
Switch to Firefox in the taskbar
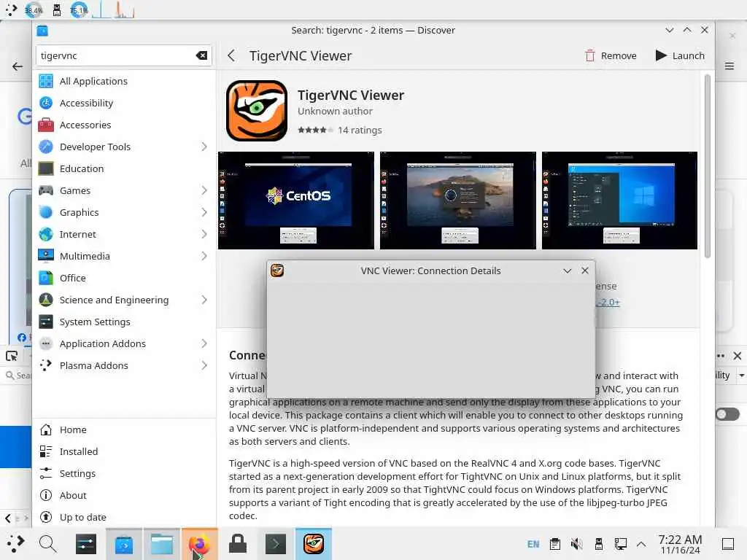tap(200, 544)
